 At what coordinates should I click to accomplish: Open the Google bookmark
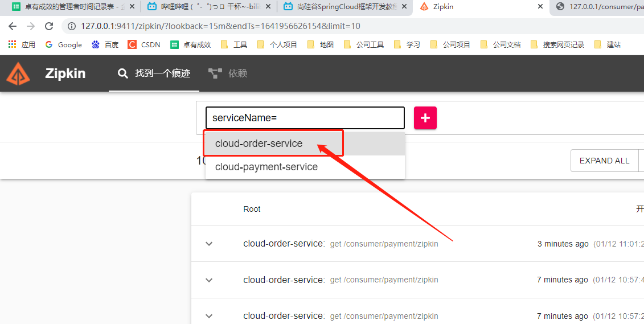click(64, 45)
